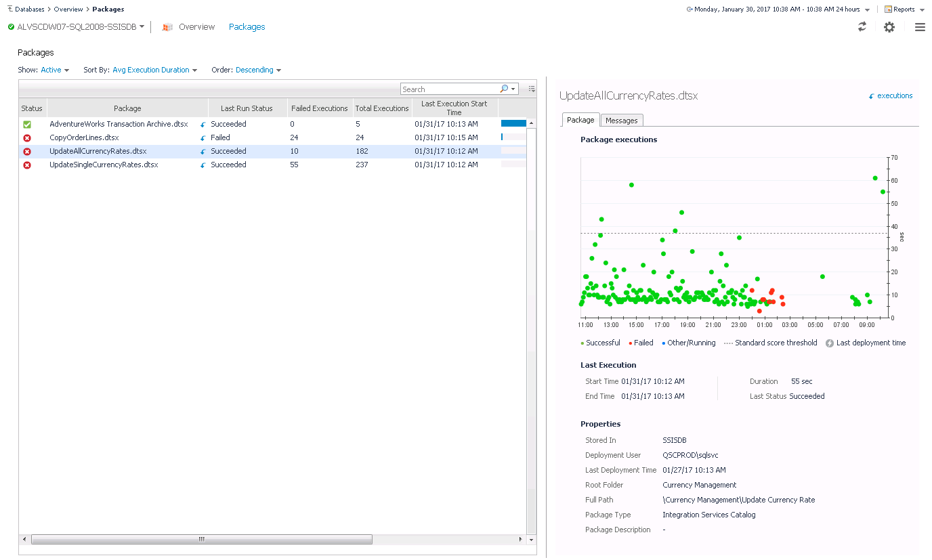Open the hamburger menu icon
This screenshot has width=932, height=560.
(919, 27)
